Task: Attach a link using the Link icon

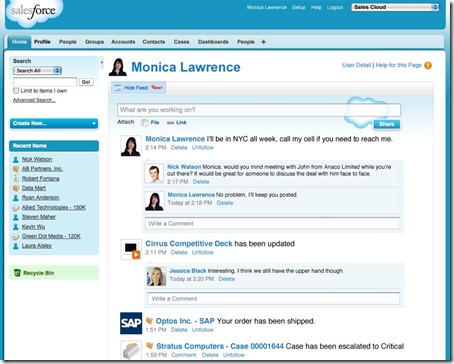Action: tap(170, 123)
